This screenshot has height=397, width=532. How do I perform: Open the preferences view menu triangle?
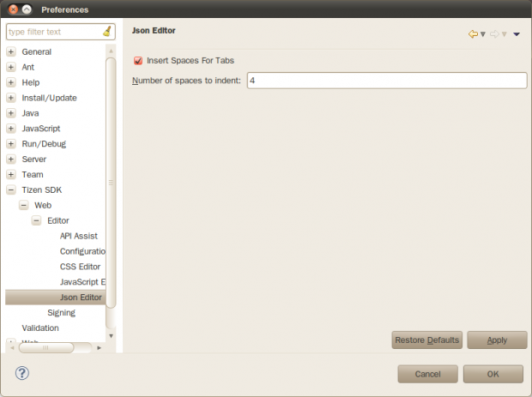click(x=517, y=34)
